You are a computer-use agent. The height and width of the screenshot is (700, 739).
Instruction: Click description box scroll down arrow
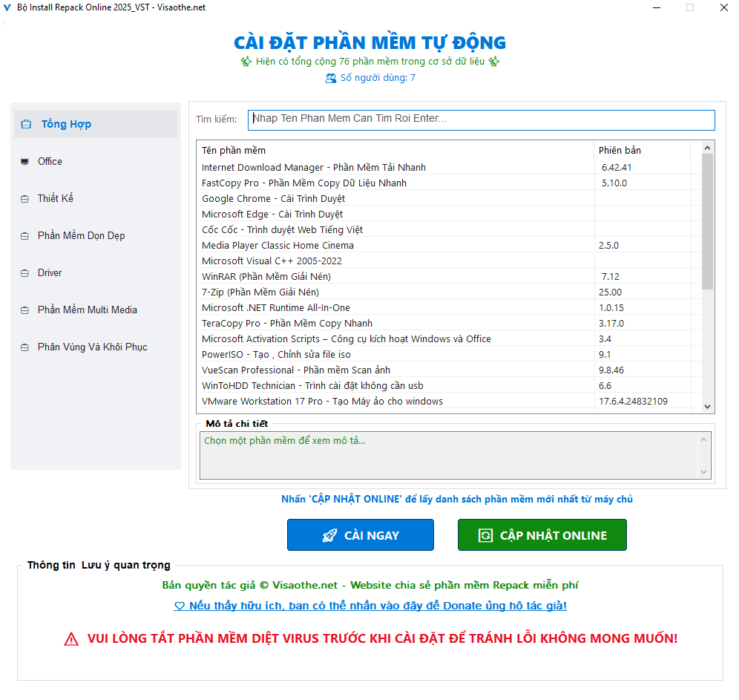pos(703,472)
